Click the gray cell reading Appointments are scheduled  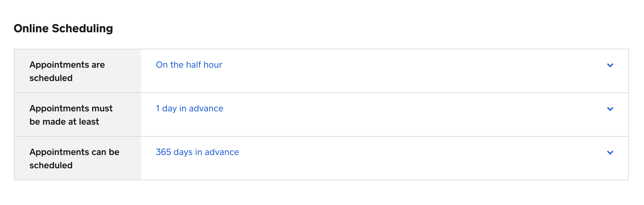78,71
